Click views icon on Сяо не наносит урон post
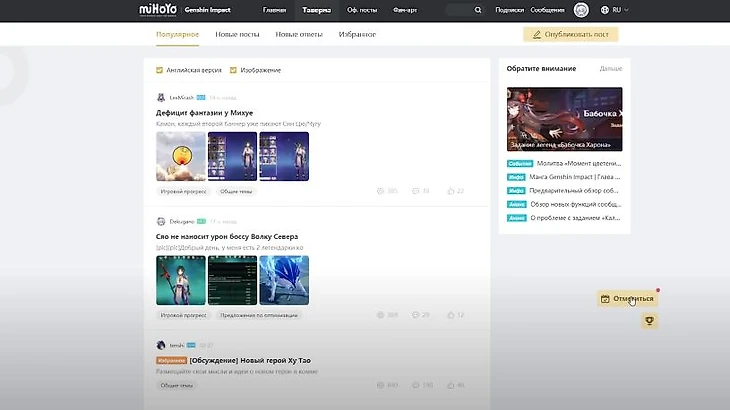Image resolution: width=730 pixels, height=410 pixels. (380, 315)
